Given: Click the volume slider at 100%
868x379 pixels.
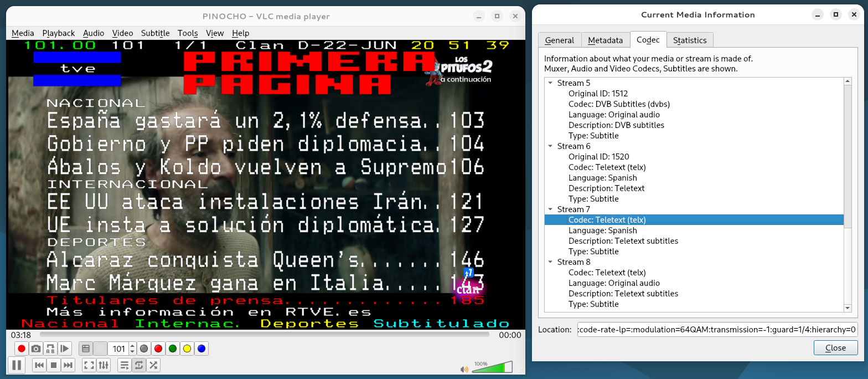Looking at the screenshot, I should 492,367.
